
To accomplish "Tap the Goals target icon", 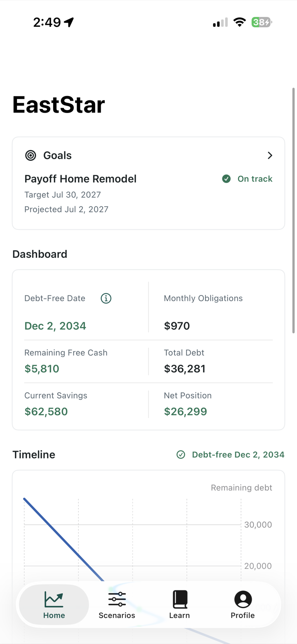I will (31, 156).
